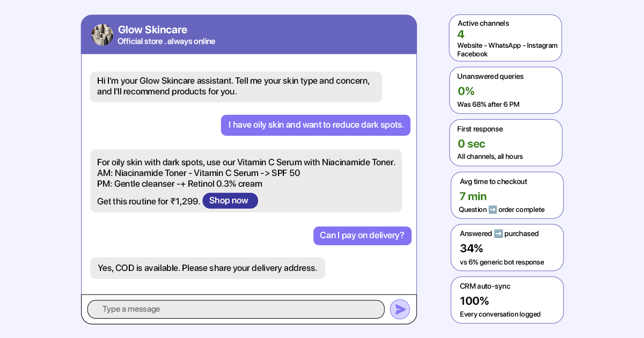Click the CRM auto-sync label

click(485, 286)
